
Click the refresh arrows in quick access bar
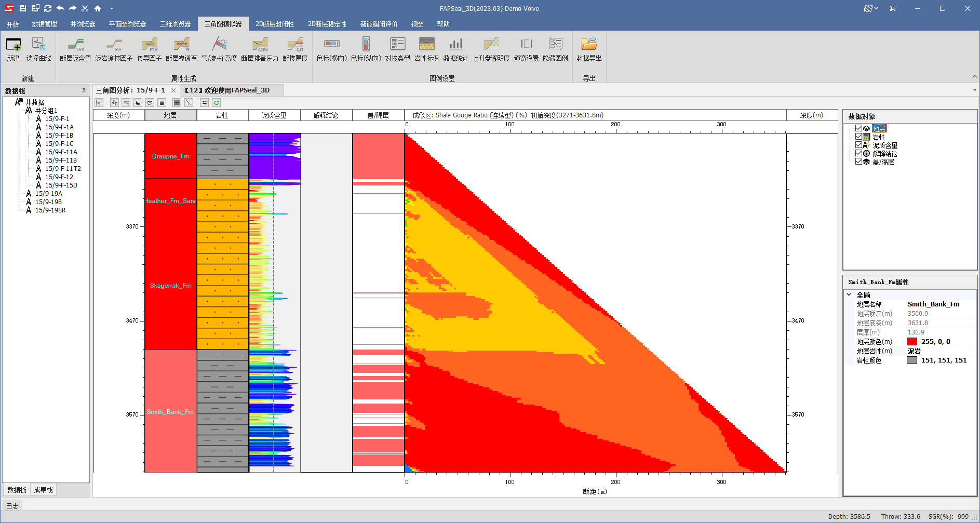[x=48, y=8]
